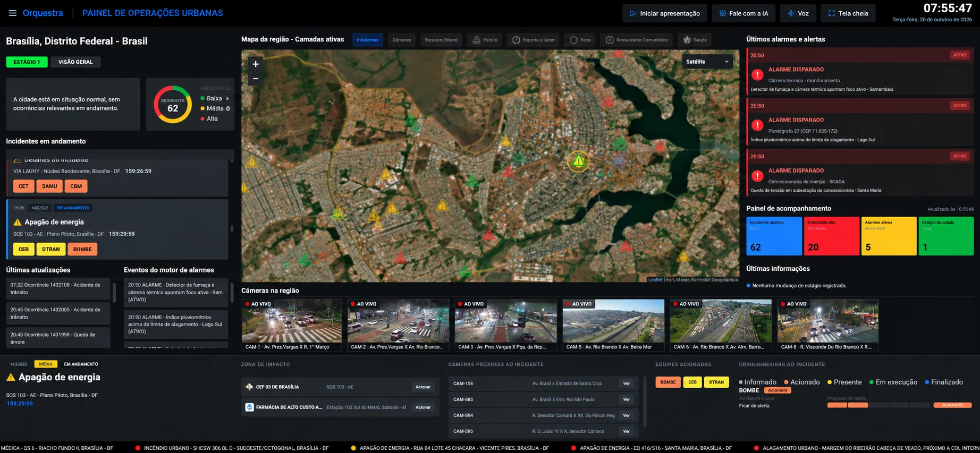
Task: Click Acionar for CEF 03 de Brasília
Action: pos(423,387)
